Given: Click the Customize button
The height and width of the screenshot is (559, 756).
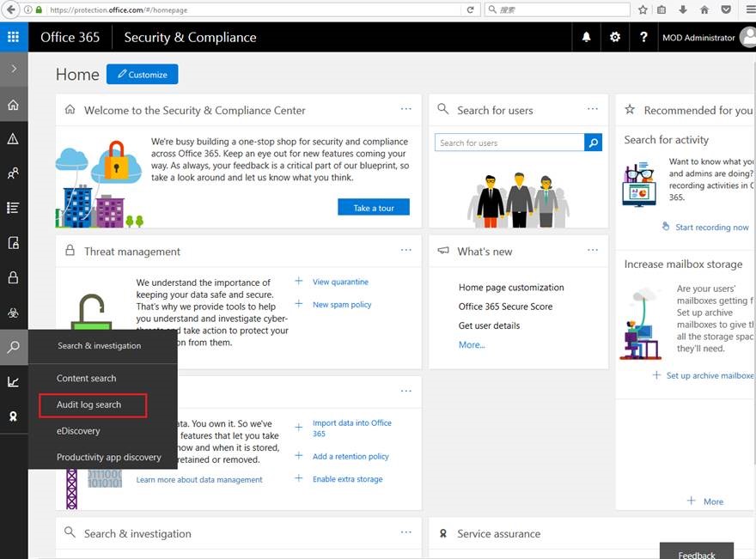Looking at the screenshot, I should (x=143, y=74).
